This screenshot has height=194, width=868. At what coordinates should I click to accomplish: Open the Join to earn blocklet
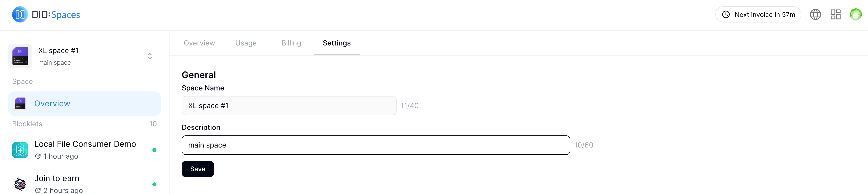click(x=57, y=179)
